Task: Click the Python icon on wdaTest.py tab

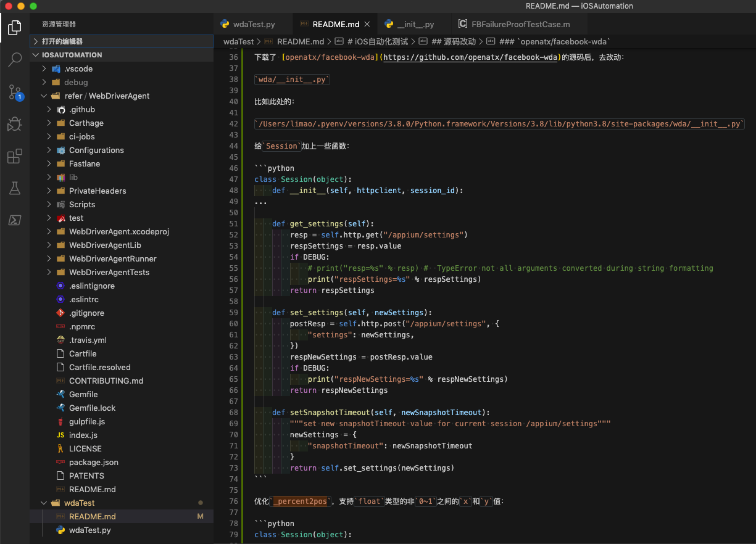Action: pos(225,24)
